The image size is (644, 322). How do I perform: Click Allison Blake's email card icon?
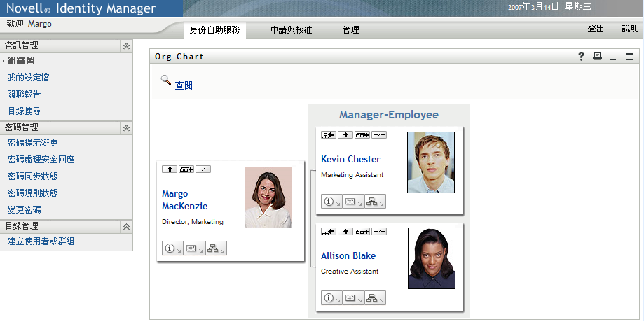[353, 298]
